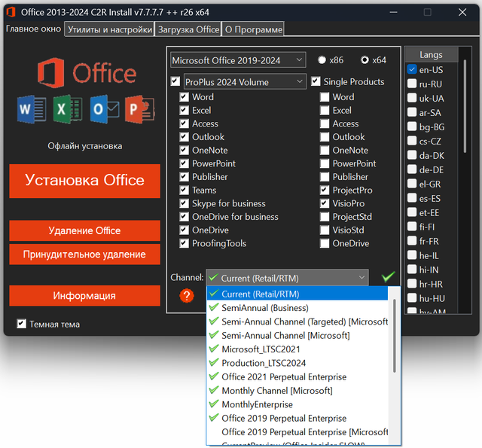The width and height of the screenshot is (482, 448).
Task: Click the channel dropdown list scrollbar
Action: click(394, 336)
